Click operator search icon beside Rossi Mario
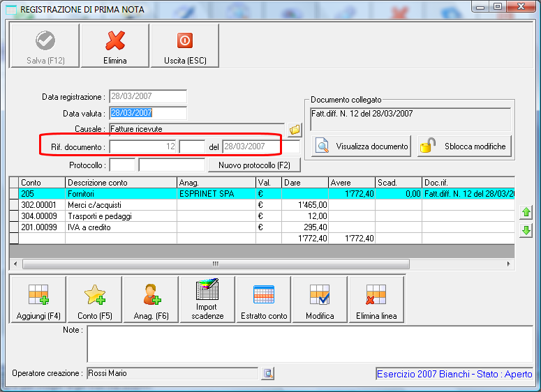541x392 pixels. tap(268, 373)
